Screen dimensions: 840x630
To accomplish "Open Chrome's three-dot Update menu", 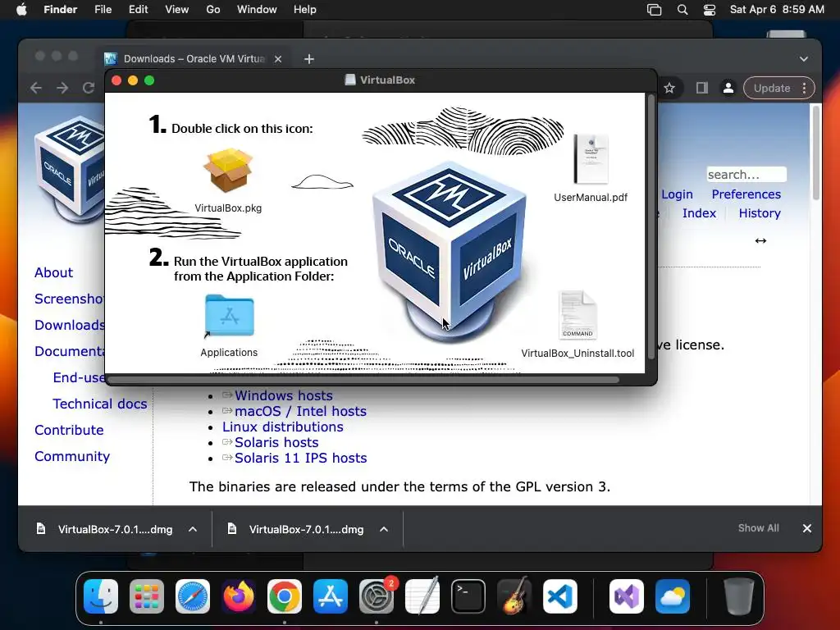I will click(x=804, y=88).
